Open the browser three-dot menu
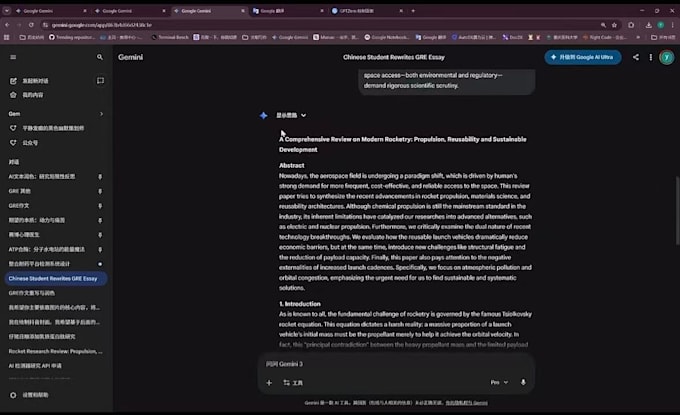The image size is (680, 415). click(x=672, y=25)
